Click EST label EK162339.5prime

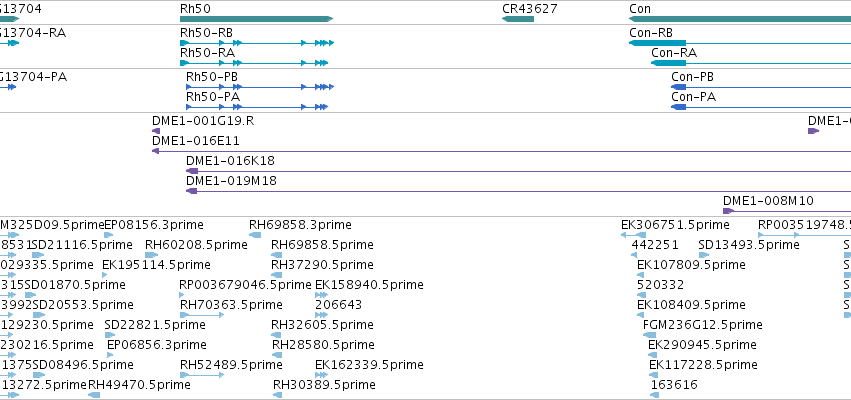pyautogui.click(x=370, y=365)
